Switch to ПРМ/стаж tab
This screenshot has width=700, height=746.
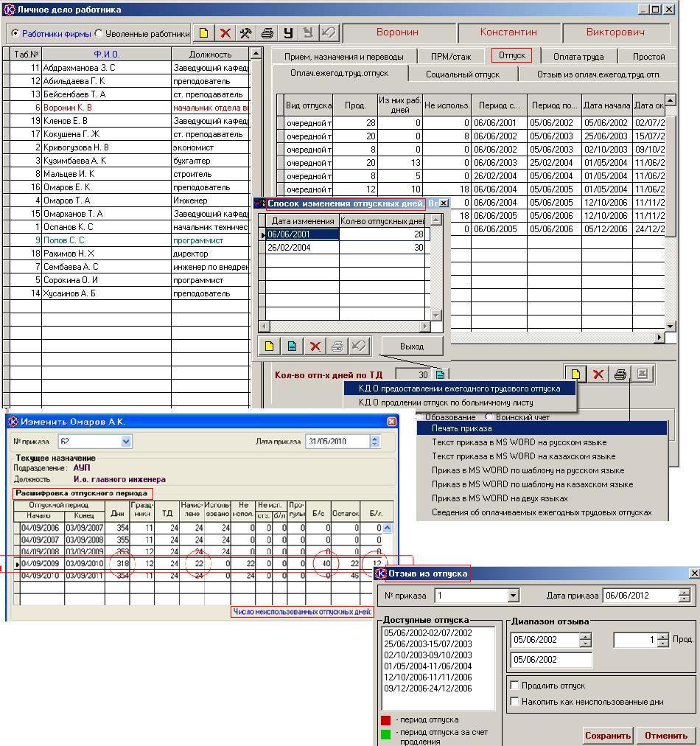click(451, 57)
